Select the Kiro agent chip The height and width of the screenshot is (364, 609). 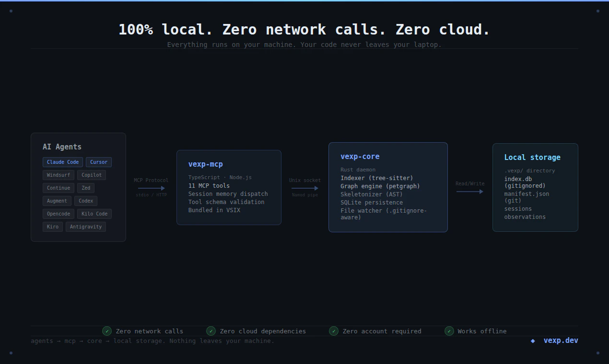coord(53,227)
